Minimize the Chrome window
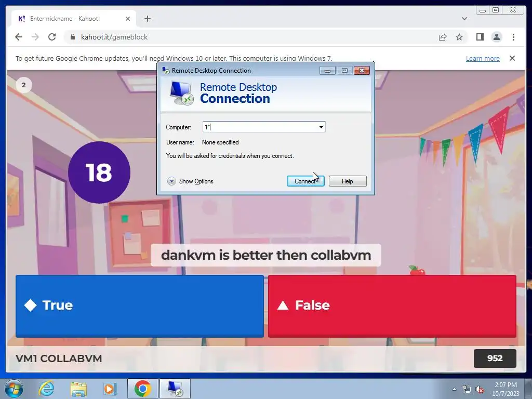The image size is (532, 399). tap(483, 10)
